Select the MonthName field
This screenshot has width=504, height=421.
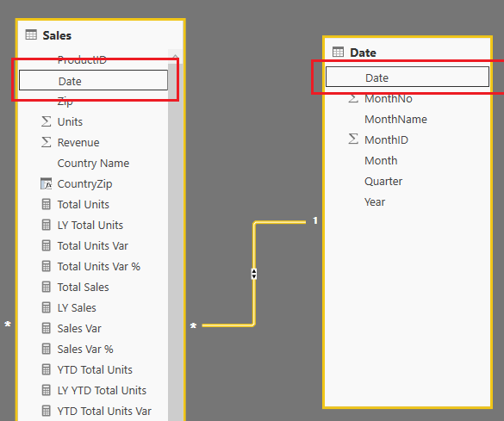pos(395,119)
